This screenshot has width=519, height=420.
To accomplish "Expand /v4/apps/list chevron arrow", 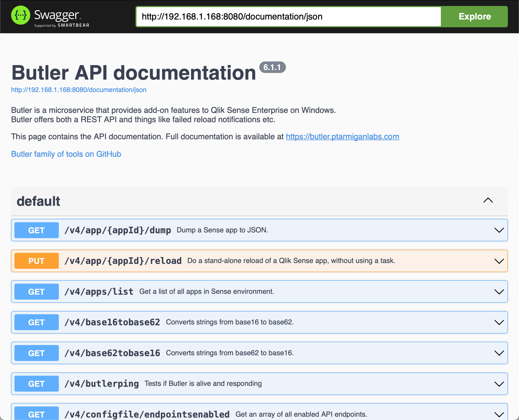I will point(499,292).
